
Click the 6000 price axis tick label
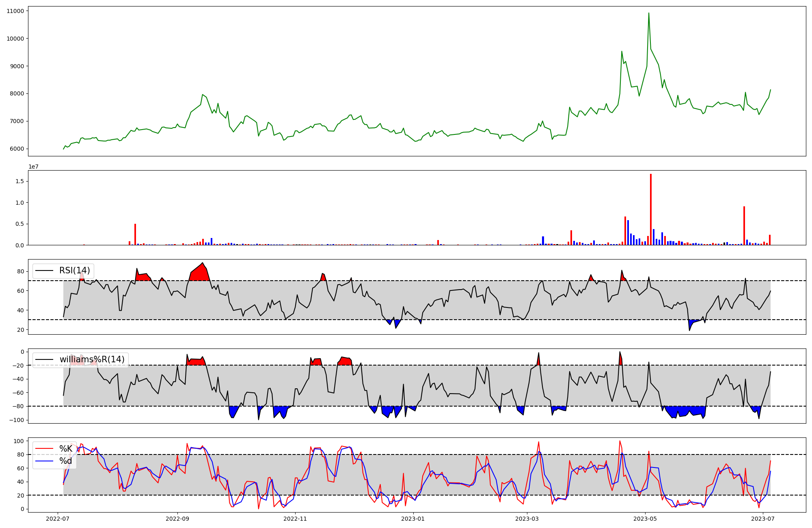tap(17, 149)
